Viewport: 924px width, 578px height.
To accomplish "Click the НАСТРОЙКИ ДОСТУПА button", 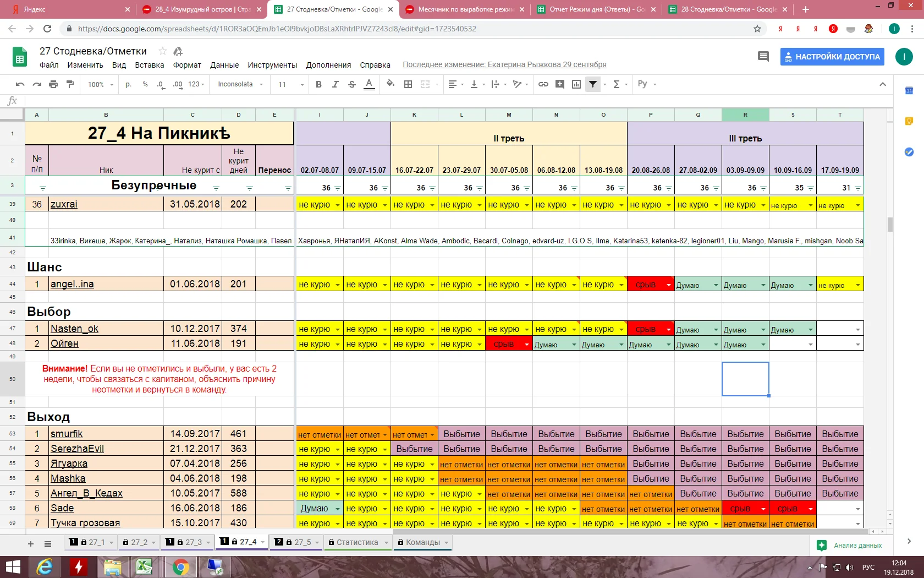I will point(832,57).
